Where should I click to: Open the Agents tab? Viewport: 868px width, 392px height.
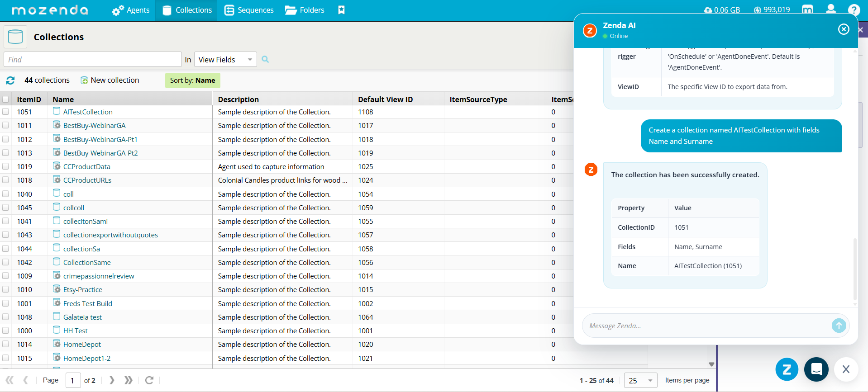coord(131,10)
